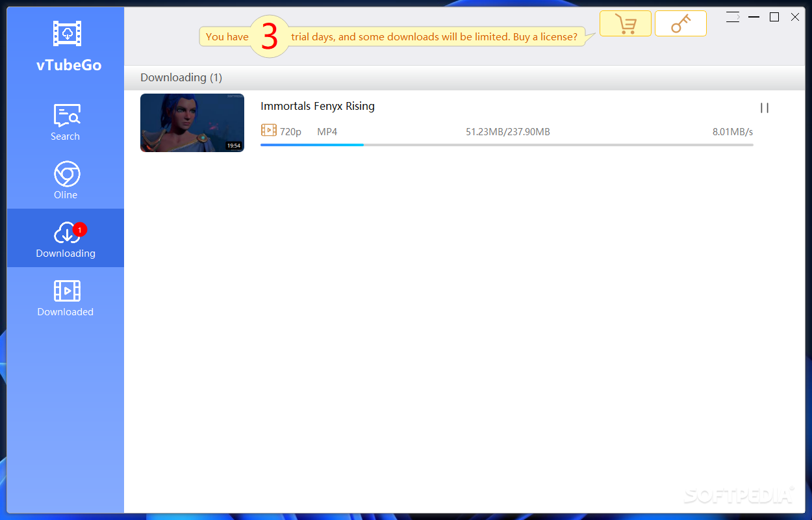
Task: Click the red badge on the Downloading icon
Action: coord(79,229)
